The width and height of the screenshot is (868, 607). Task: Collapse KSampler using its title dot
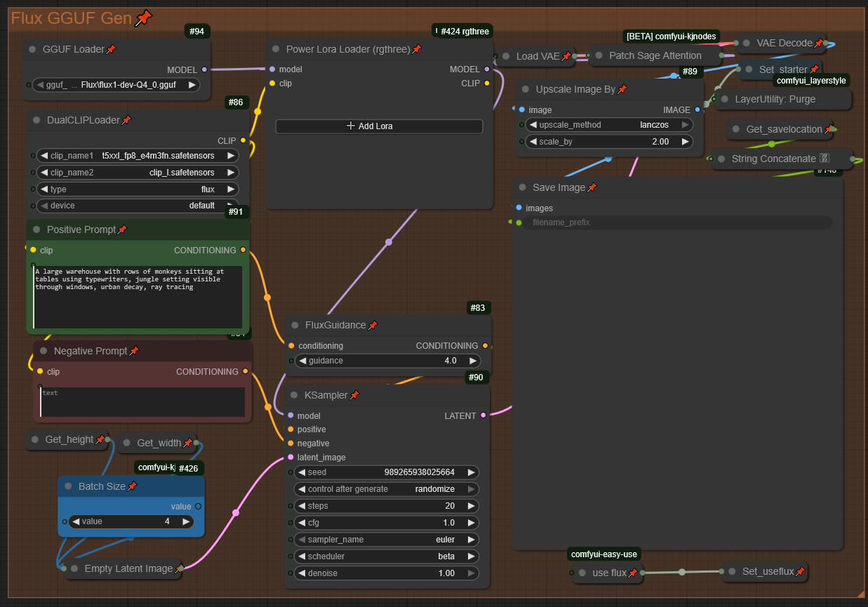(295, 395)
